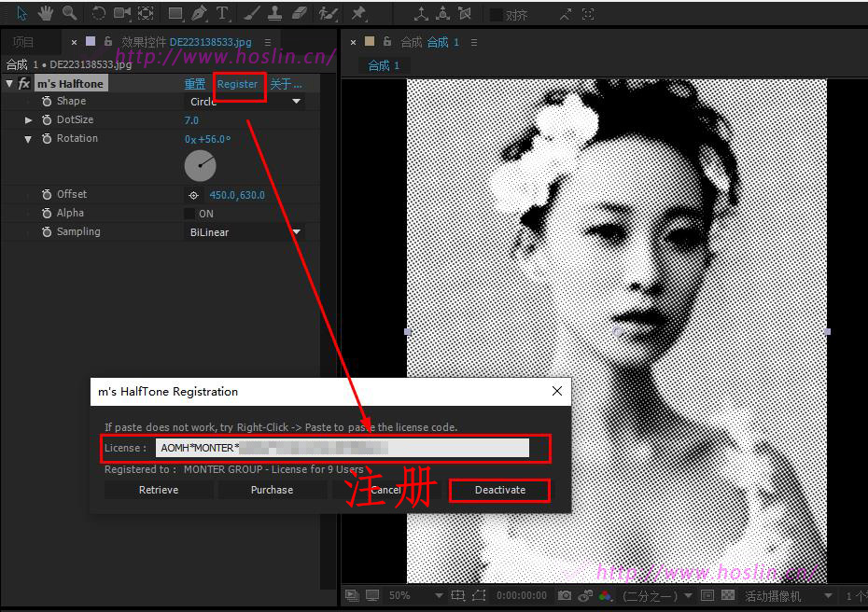868x612 pixels.
Task: Select the Pan Behind anchor point tool
Action: point(146,13)
